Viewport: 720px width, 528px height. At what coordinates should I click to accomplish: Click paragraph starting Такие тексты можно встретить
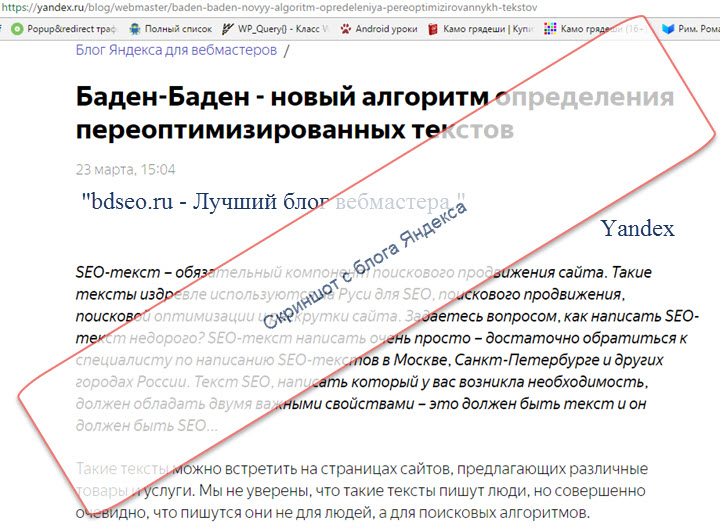coord(362,491)
